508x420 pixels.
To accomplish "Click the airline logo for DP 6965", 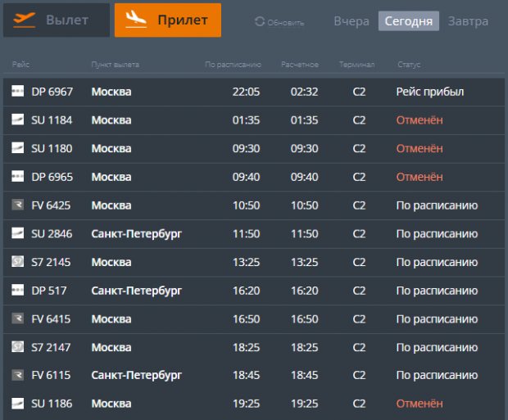I will point(18,176).
